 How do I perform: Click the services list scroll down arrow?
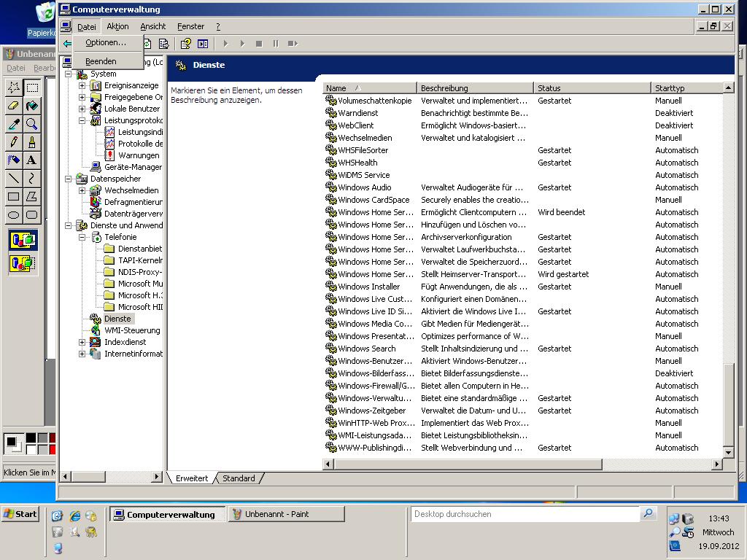click(728, 453)
